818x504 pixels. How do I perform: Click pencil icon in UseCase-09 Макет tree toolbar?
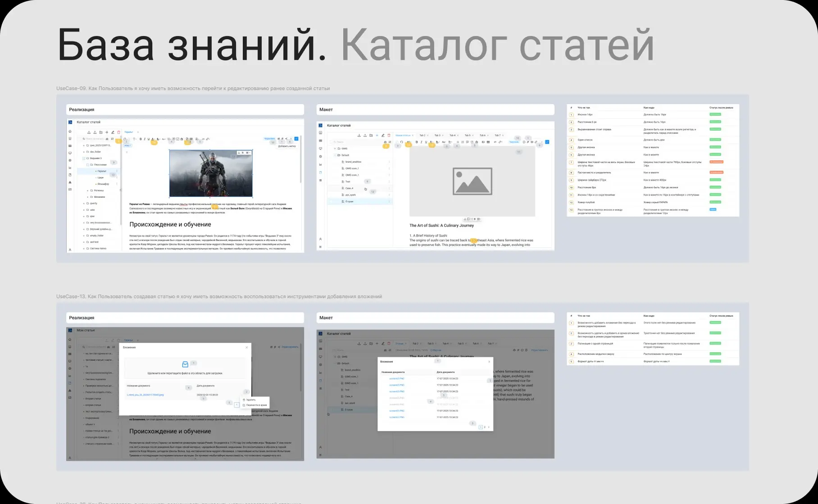383,135
